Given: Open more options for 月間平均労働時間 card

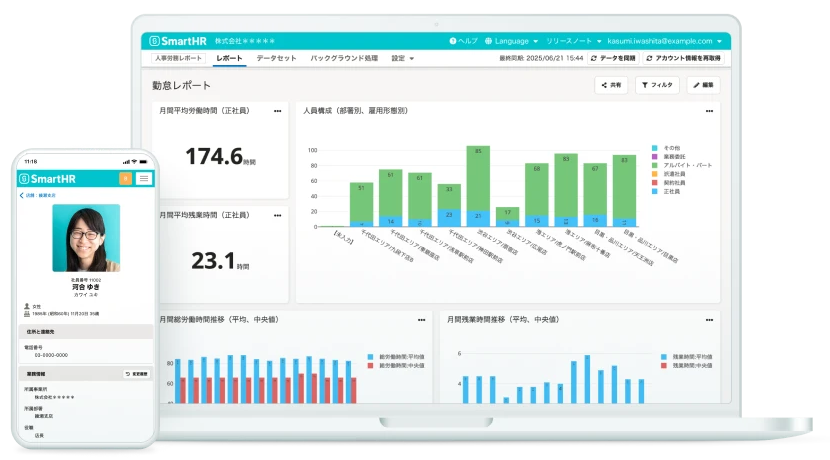Looking at the screenshot, I should click(x=277, y=111).
